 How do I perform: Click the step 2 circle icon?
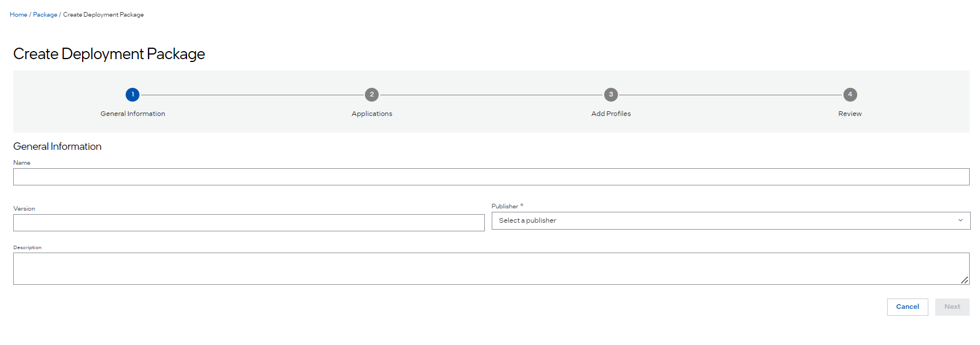372,95
